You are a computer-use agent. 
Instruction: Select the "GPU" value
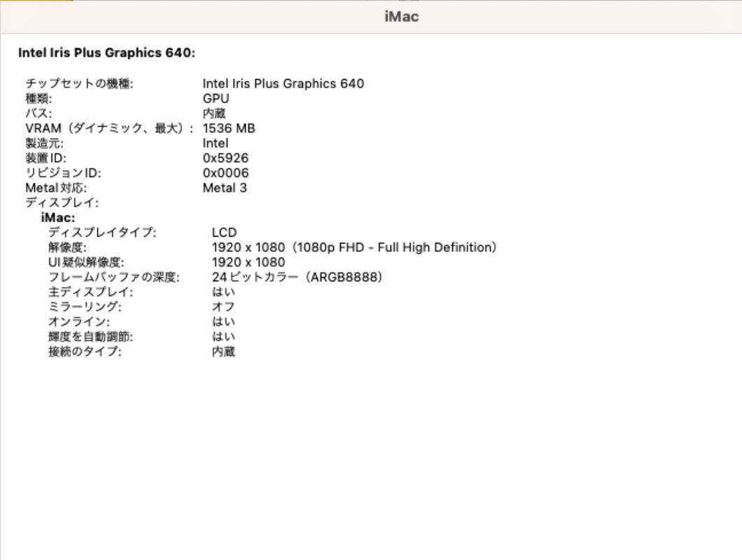tap(216, 99)
